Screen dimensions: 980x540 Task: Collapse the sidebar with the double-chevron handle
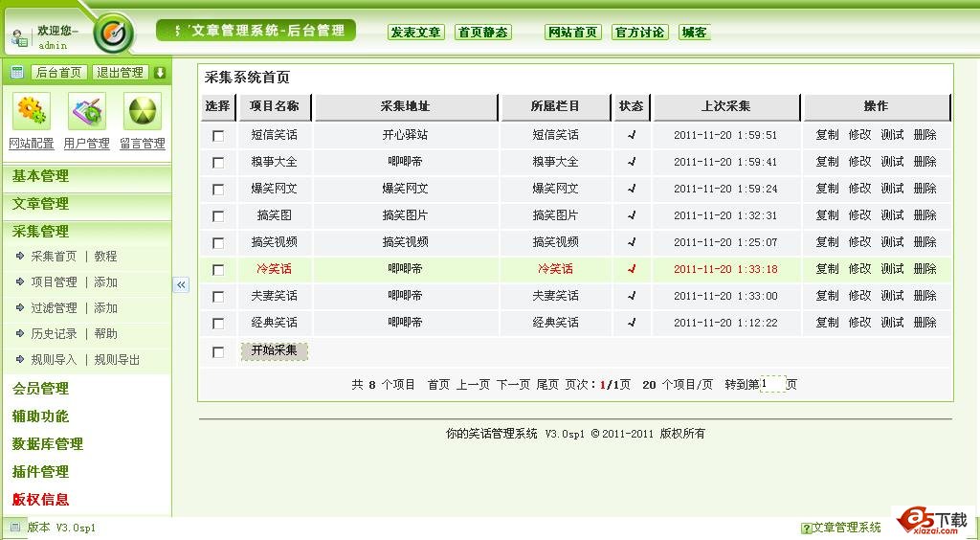pos(181,285)
